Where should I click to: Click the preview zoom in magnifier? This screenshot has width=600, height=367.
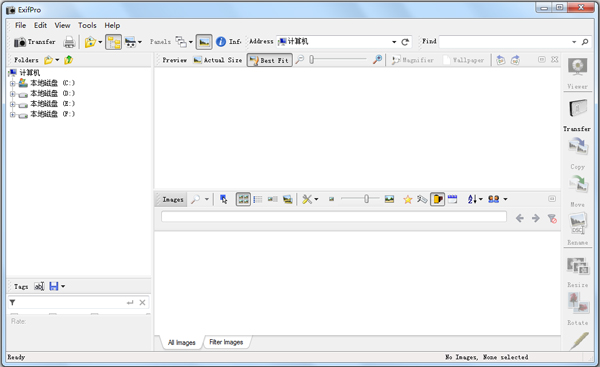point(377,59)
